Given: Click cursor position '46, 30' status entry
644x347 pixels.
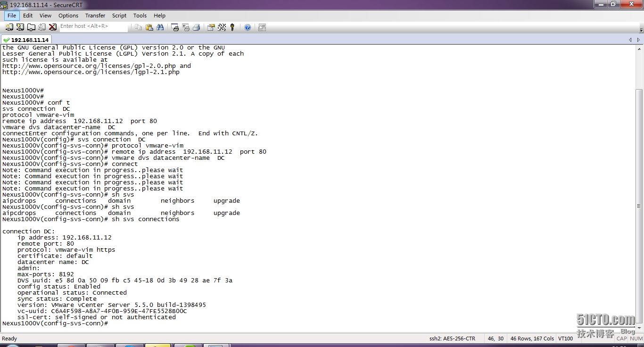Looking at the screenshot, I should pyautogui.click(x=495, y=339).
